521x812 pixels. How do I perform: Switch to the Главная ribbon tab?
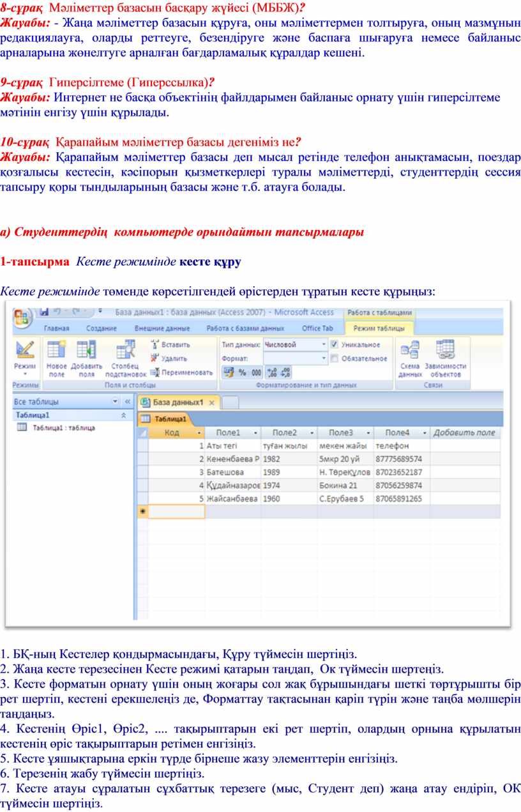[57, 328]
